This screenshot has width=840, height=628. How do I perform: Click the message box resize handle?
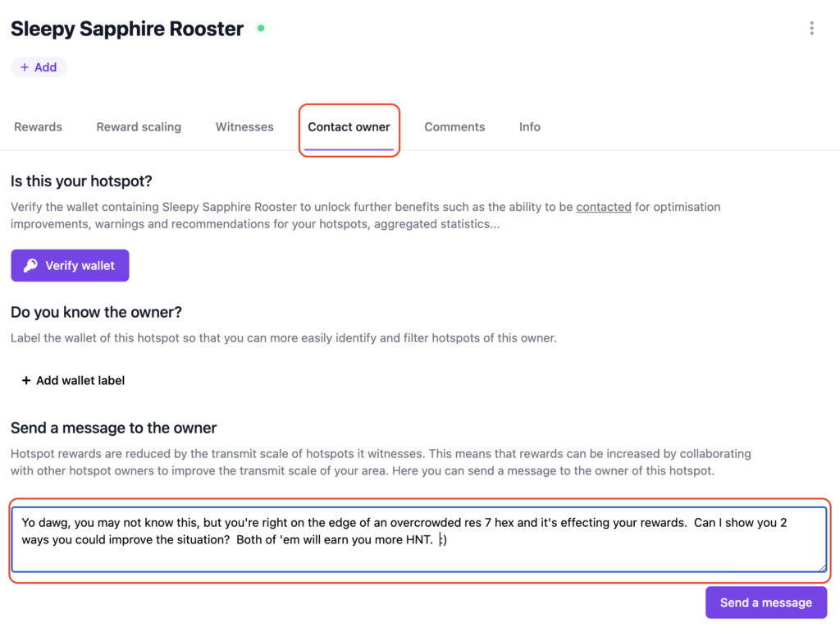point(821,566)
